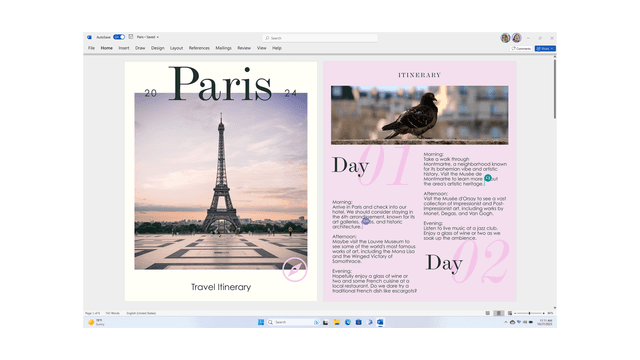
Task: Open the Paris Saved file name dropdown
Action: pyautogui.click(x=148, y=37)
